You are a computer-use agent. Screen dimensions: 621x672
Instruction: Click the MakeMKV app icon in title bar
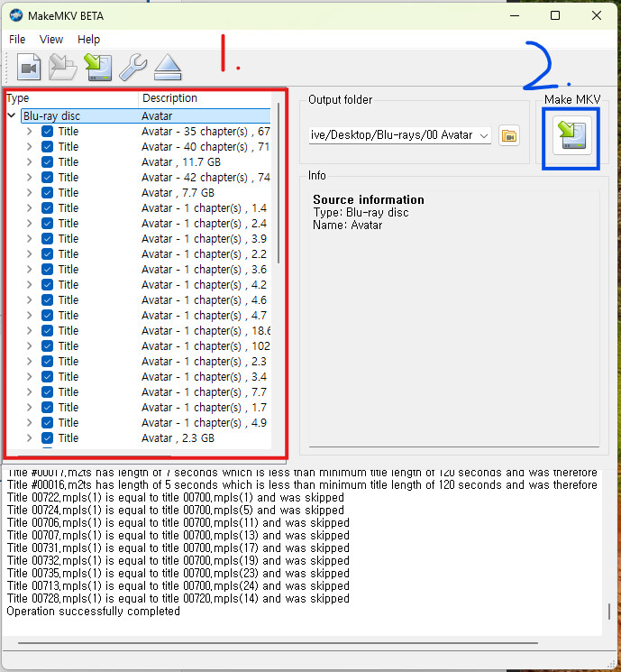16,16
